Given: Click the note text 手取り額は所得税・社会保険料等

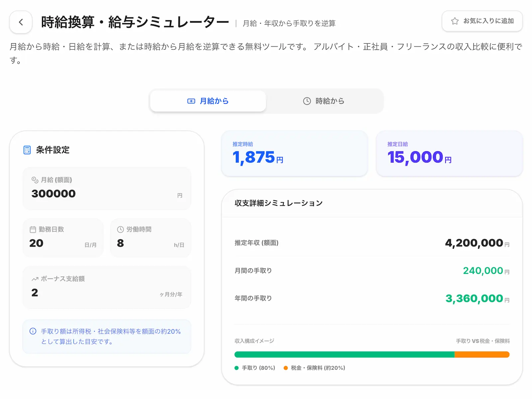Looking at the screenshot, I should tap(111, 336).
